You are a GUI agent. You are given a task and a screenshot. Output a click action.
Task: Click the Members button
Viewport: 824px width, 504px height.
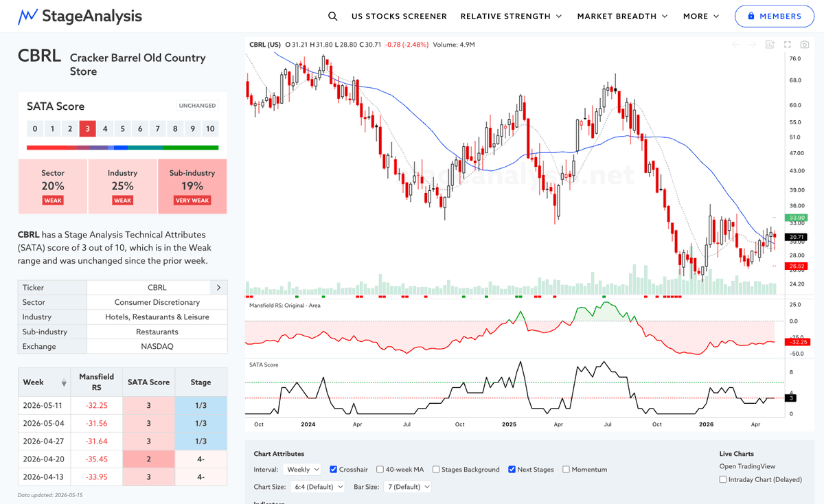click(775, 16)
